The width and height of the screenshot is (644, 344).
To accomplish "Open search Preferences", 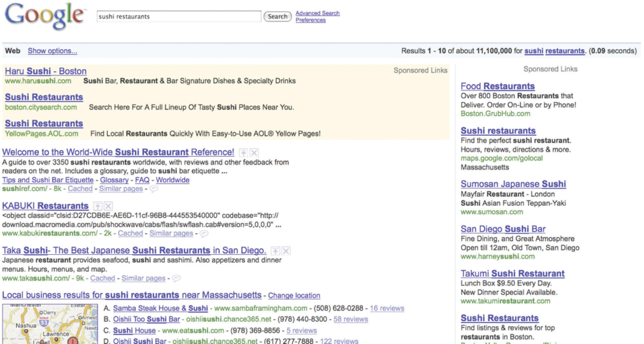I will pos(311,20).
